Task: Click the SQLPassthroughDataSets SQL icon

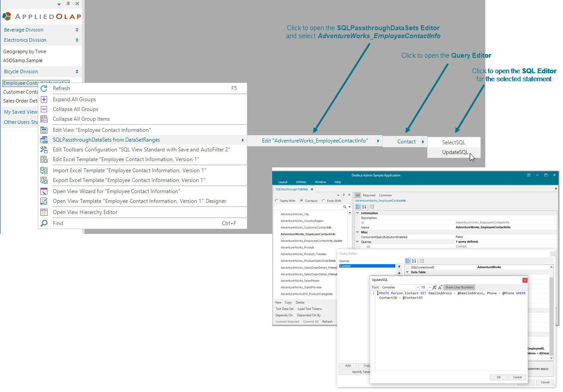Action: click(x=44, y=140)
